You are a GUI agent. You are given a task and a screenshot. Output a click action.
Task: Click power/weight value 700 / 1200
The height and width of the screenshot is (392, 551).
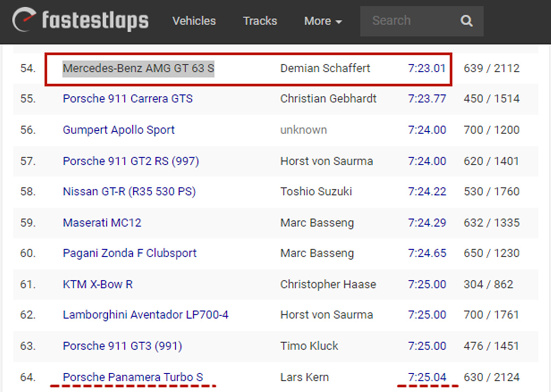[491, 130]
